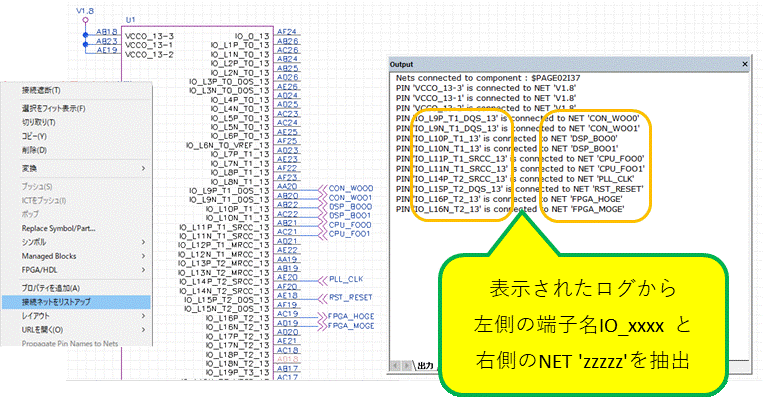Select the FPGA_HOGE port connector
This screenshot has height=397, width=763.
[x=346, y=316]
